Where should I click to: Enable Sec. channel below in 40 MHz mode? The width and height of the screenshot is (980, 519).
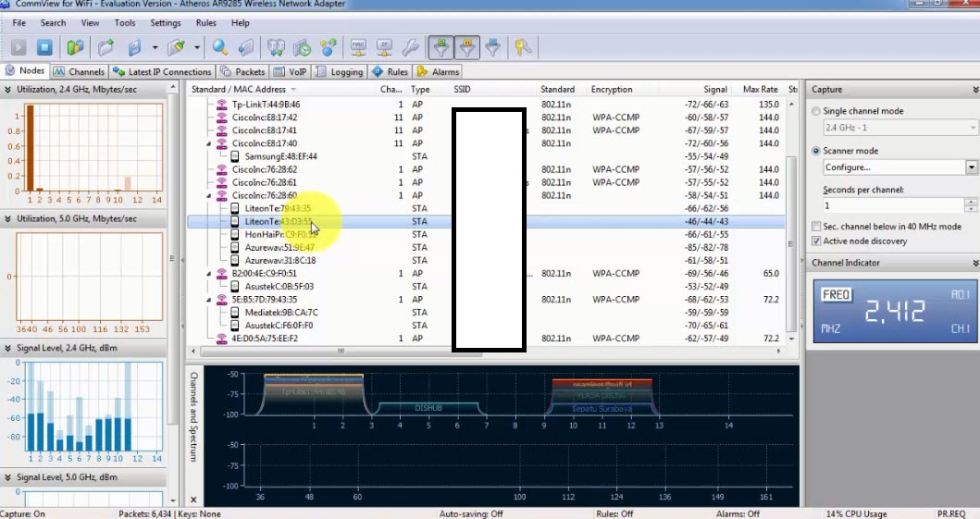[x=815, y=227]
